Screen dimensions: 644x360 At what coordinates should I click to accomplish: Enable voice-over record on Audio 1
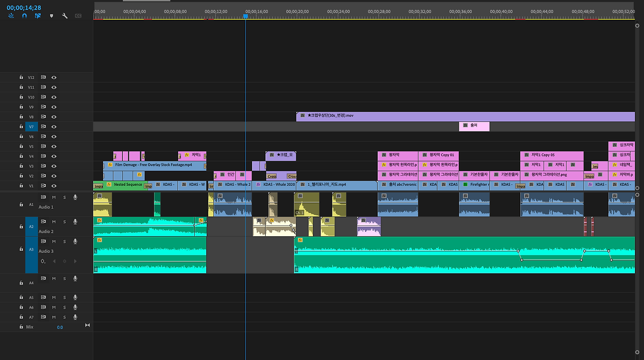[x=75, y=197]
